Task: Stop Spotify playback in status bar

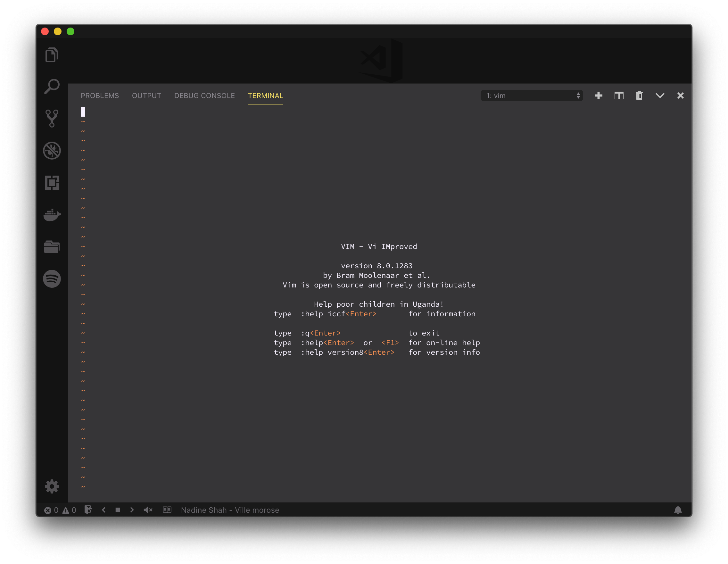Action: coord(118,510)
